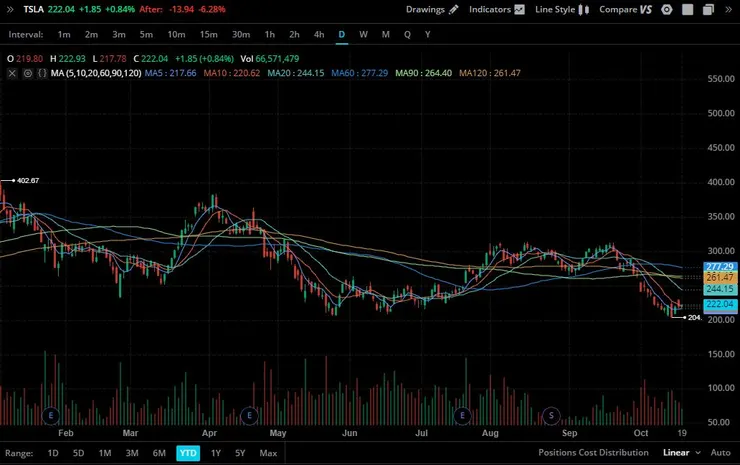This screenshot has height=465, width=740.
Task: Select the 1h interval
Action: 269,34
